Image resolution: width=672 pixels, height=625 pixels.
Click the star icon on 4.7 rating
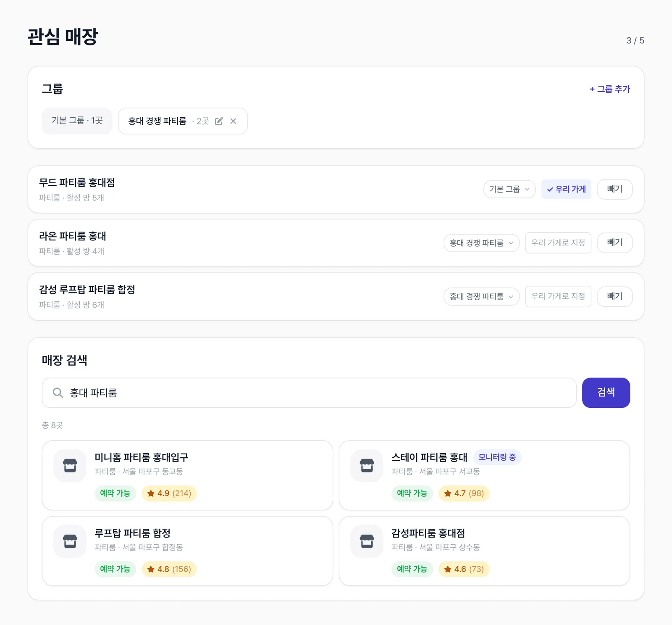point(448,493)
